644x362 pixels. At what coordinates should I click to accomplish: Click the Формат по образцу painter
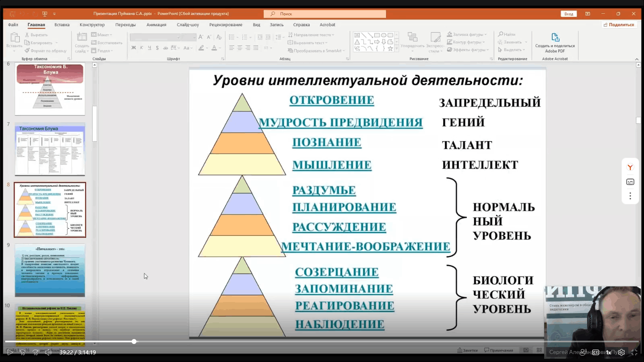[x=45, y=51]
